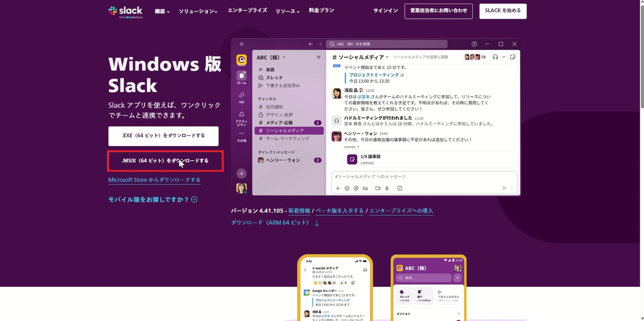
Task: Click the その他 three-dots icon
Action: [x=241, y=137]
